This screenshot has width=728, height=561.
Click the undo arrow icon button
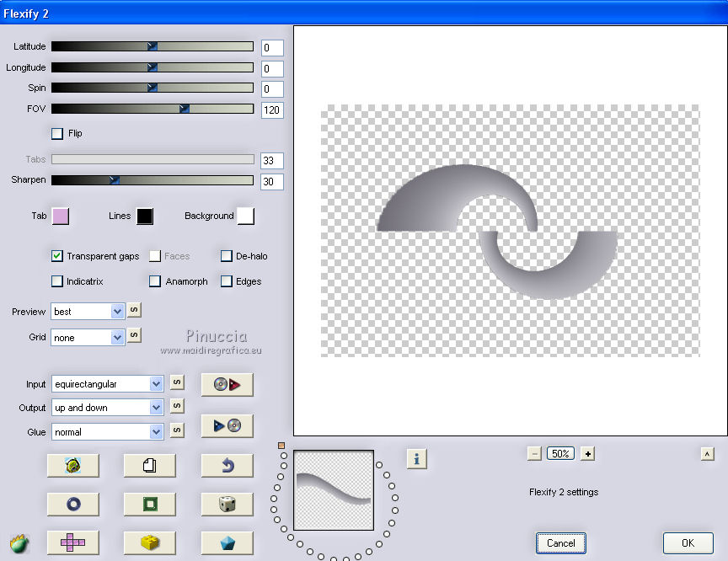tap(227, 466)
